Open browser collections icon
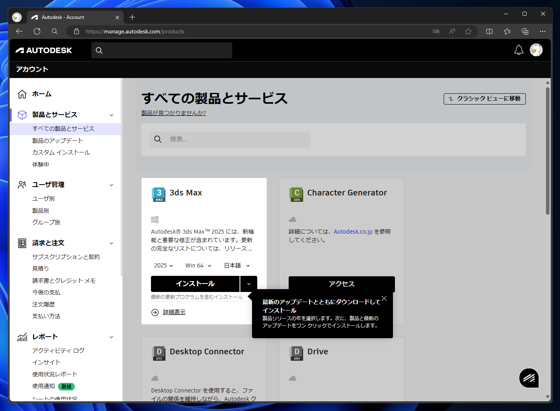Viewport: 560px width, 411px height. pos(525,31)
